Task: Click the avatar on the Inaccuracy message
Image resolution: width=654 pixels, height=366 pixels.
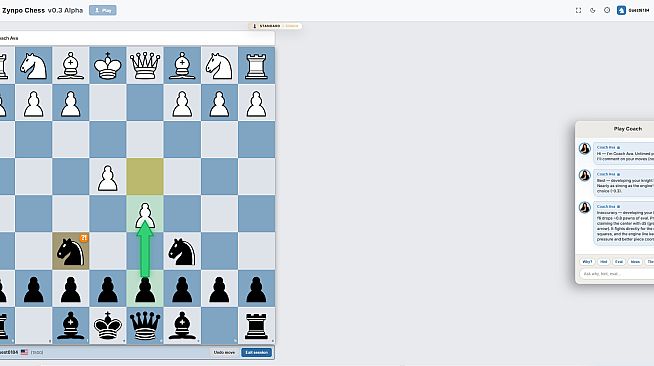Action: pos(585,208)
